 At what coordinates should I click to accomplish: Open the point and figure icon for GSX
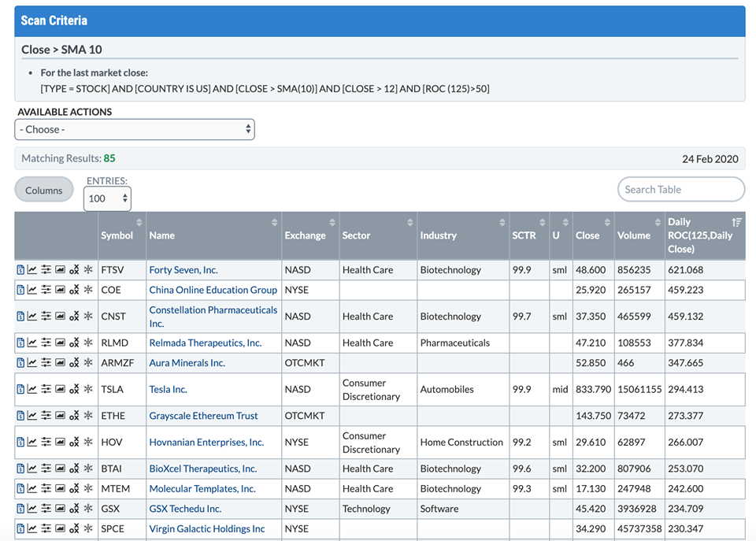tap(74, 508)
